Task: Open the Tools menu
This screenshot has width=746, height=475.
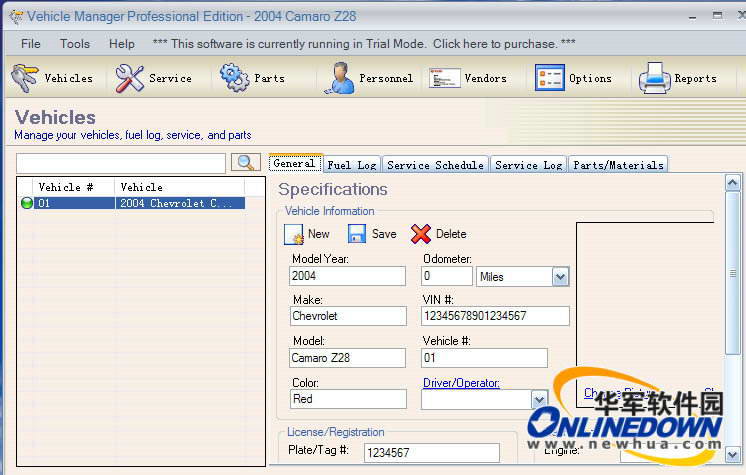Action: pyautogui.click(x=75, y=44)
